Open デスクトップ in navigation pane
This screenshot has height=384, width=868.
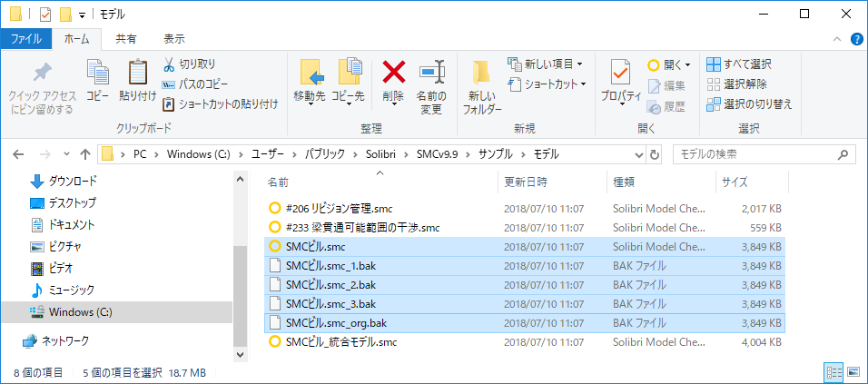(63, 203)
